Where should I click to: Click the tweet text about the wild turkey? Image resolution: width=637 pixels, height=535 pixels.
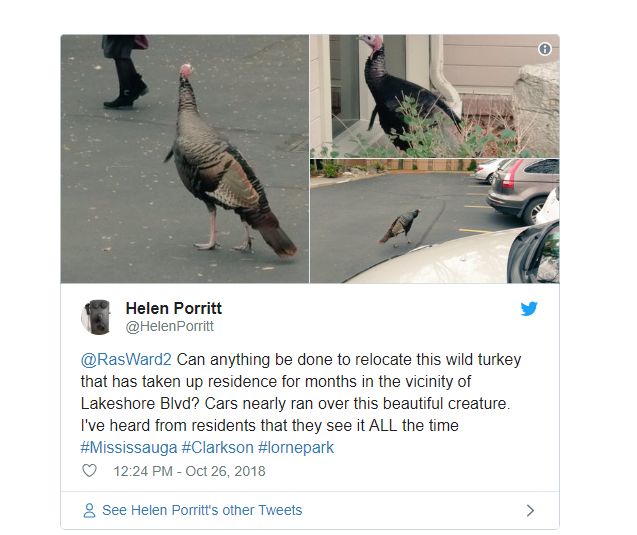[x=301, y=393]
